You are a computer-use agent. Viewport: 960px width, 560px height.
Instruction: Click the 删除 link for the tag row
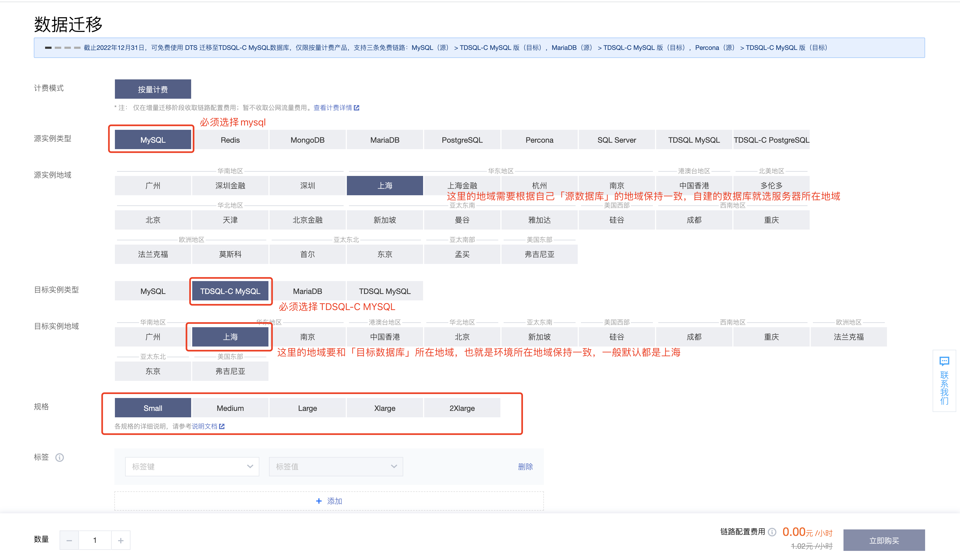(x=525, y=467)
